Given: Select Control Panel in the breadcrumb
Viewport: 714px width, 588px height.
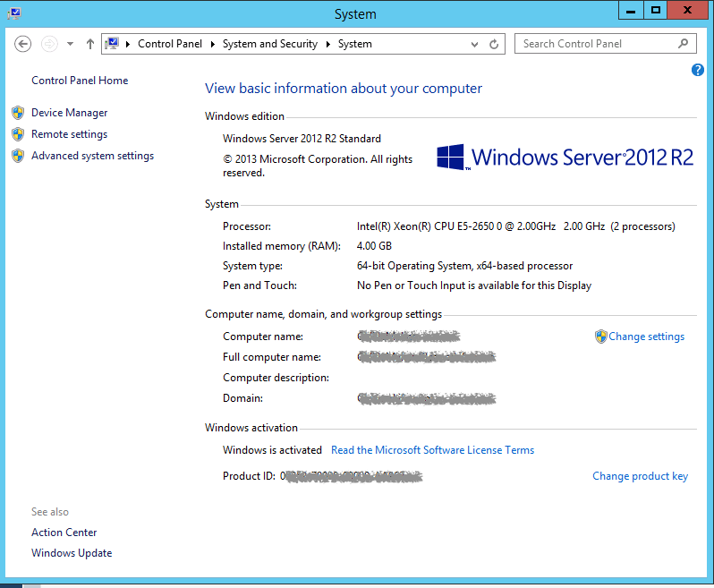Looking at the screenshot, I should [170, 44].
